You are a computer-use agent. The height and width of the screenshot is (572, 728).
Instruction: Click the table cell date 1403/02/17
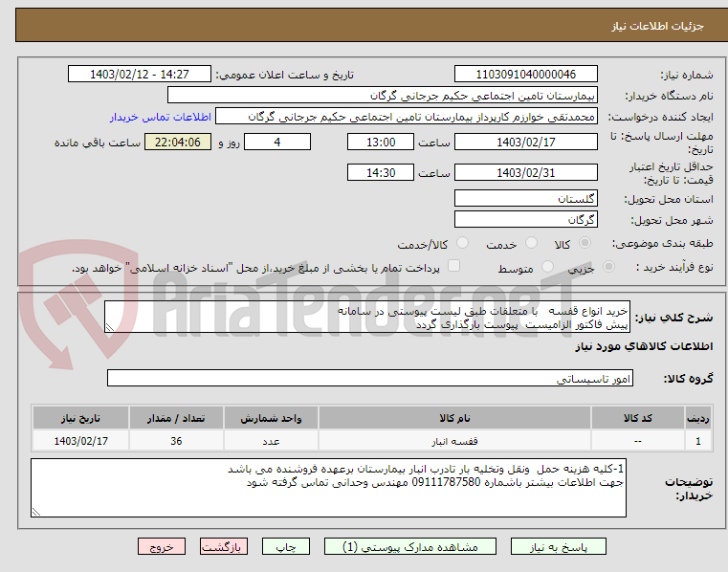(80, 441)
